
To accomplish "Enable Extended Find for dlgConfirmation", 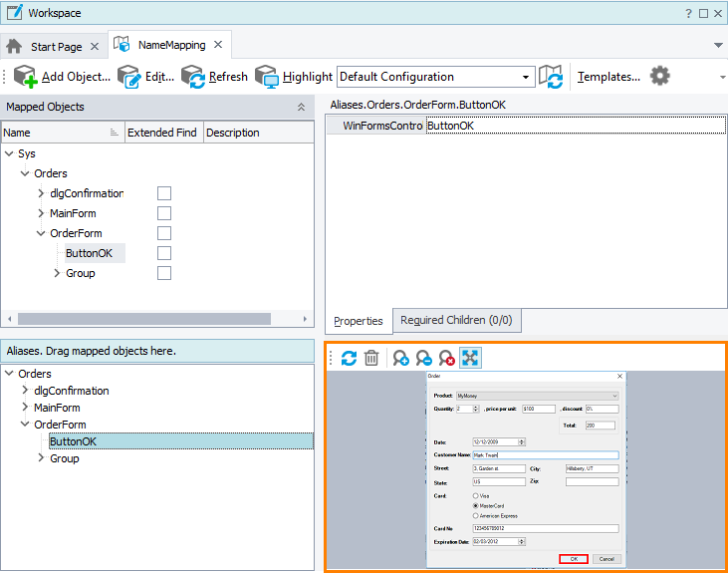I will click(164, 193).
